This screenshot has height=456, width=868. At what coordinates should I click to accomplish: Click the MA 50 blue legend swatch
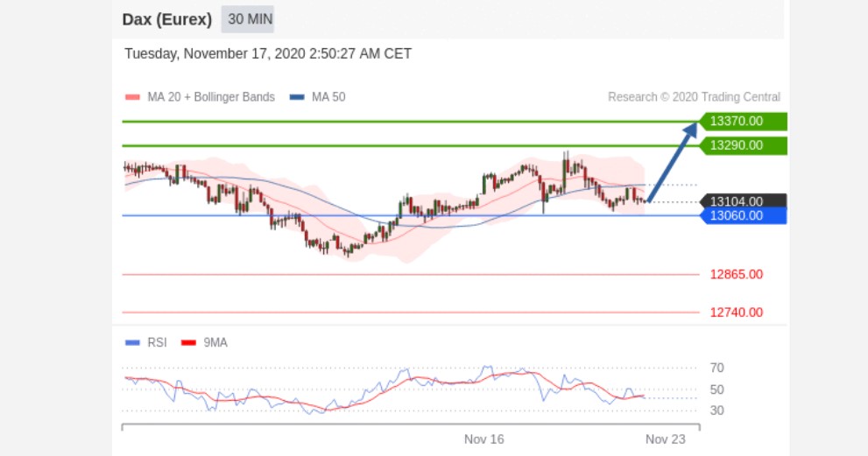pyautogui.click(x=297, y=97)
